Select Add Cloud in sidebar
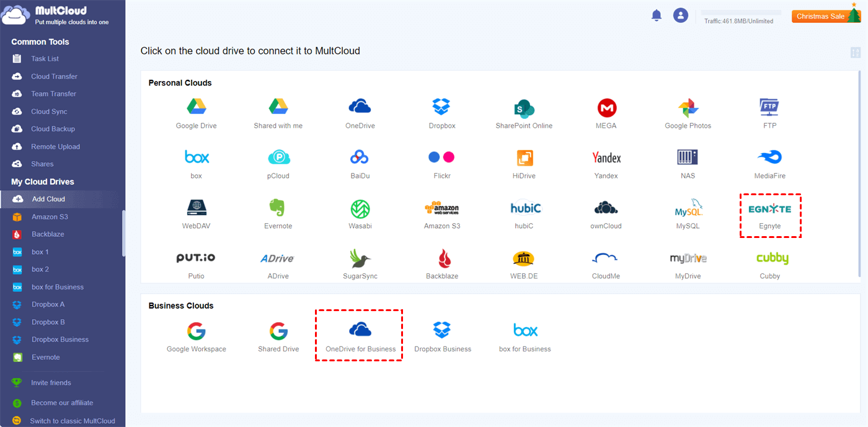The height and width of the screenshot is (427, 868). [62, 199]
